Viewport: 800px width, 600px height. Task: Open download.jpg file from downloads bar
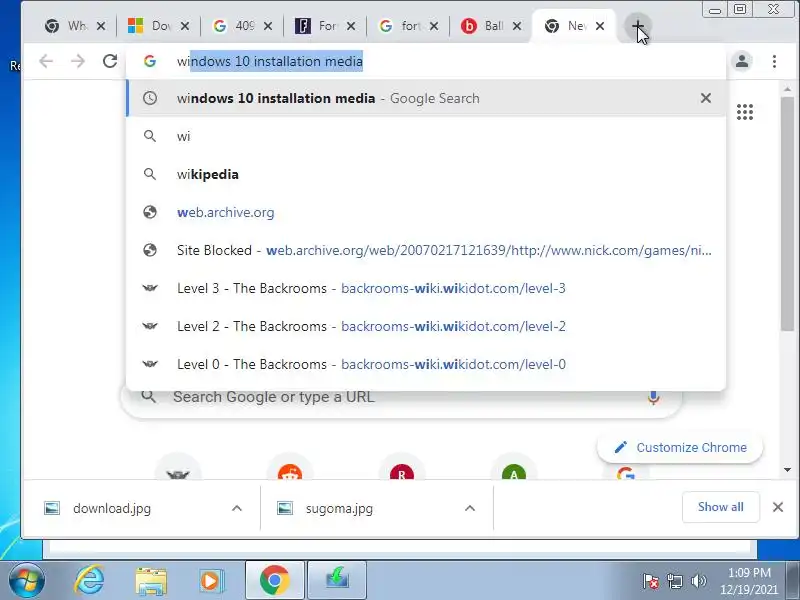pos(112,508)
